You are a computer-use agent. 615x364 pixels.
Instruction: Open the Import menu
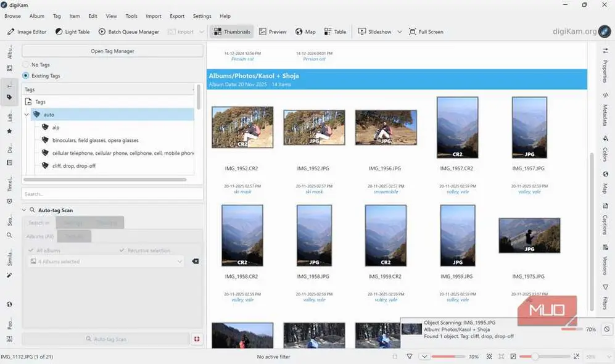pyautogui.click(x=153, y=16)
